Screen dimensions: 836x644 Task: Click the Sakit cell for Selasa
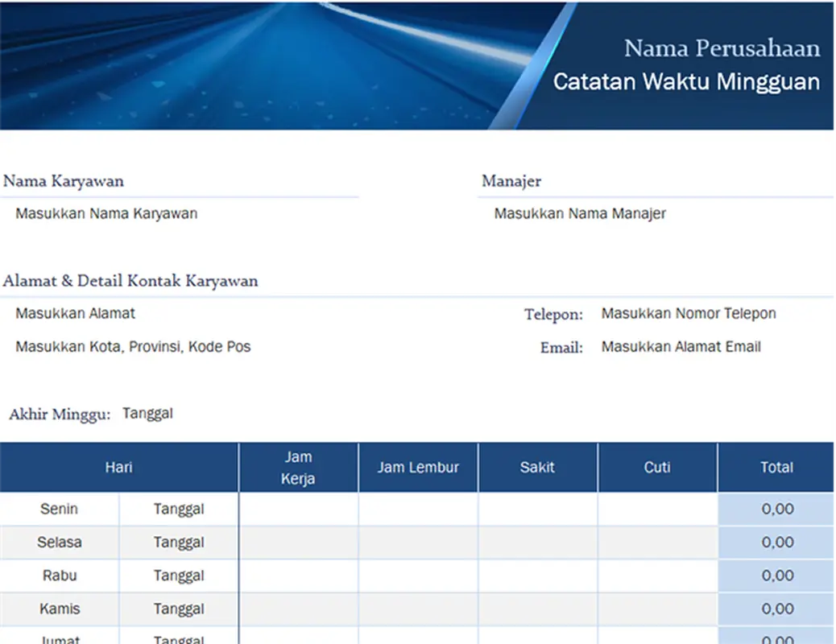point(537,543)
